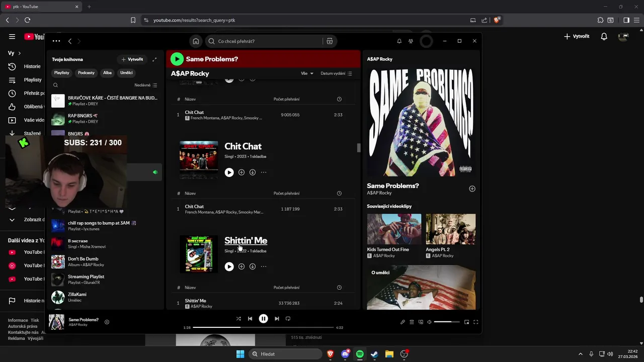Play the Shittin' Me single
The height and width of the screenshot is (362, 644).
coord(229,266)
